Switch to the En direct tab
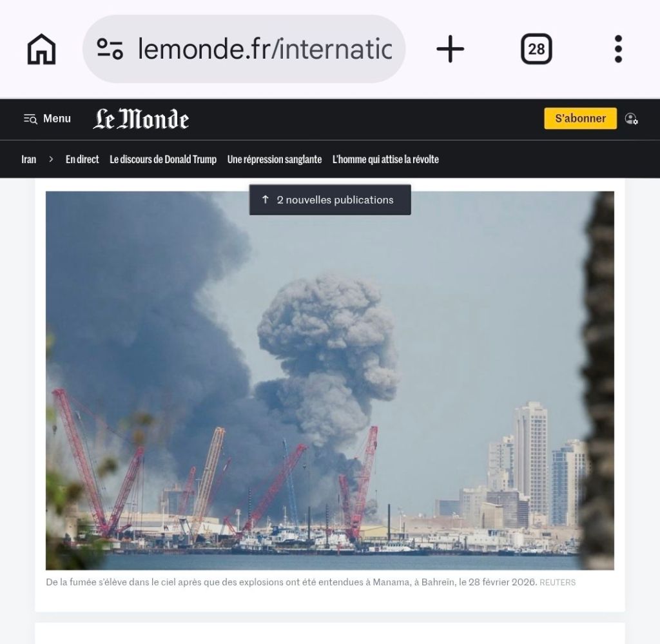 pyautogui.click(x=82, y=159)
